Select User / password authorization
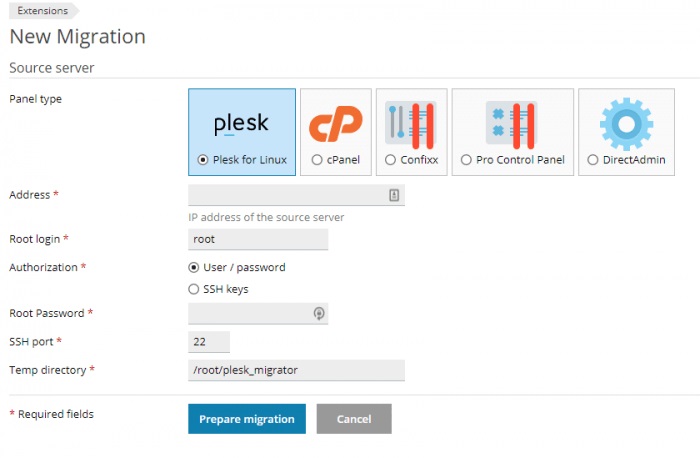The image size is (700, 458). pyautogui.click(x=193, y=267)
